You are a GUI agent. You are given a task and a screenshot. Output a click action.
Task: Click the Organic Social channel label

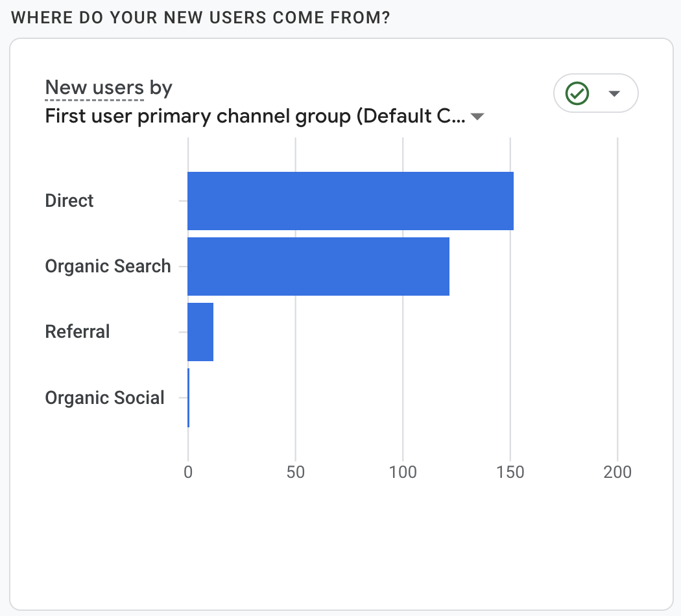point(104,397)
